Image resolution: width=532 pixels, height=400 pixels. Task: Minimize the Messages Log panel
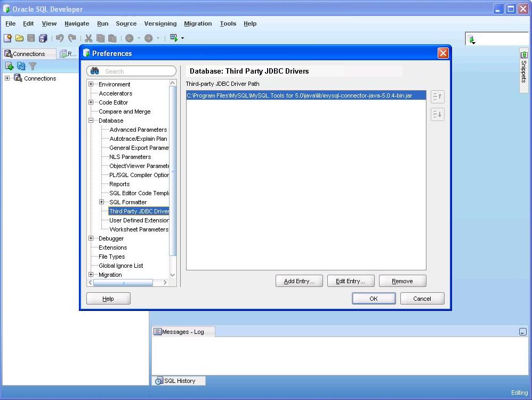[x=523, y=332]
